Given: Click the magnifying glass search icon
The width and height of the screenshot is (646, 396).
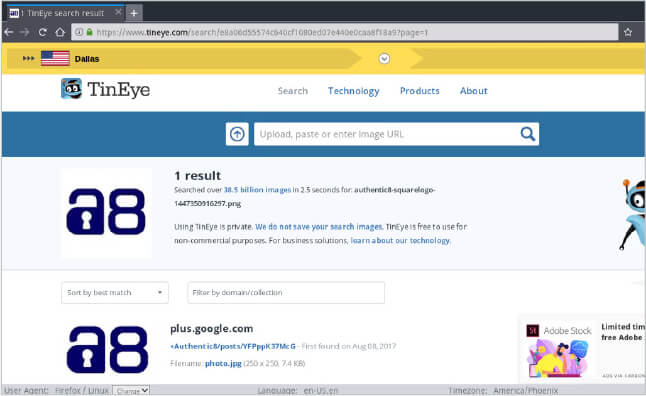Looking at the screenshot, I should (527, 134).
